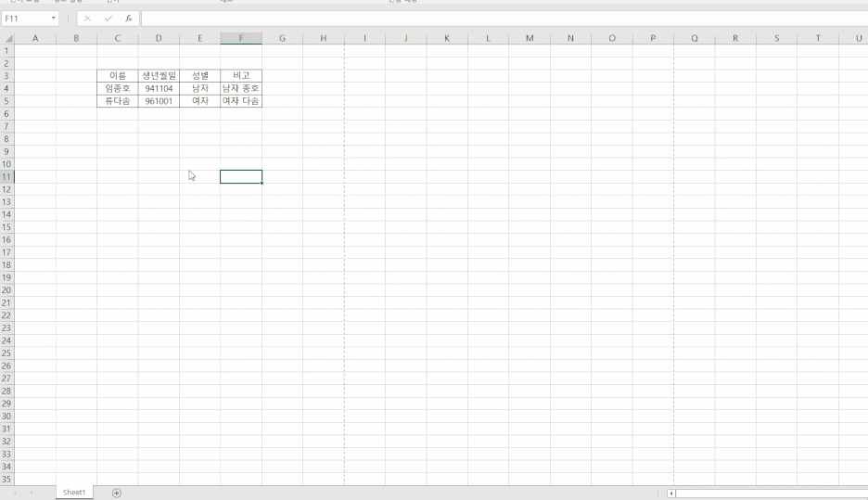Select row 3 header
Viewport: 868px width, 500px height.
pyautogui.click(x=6, y=76)
